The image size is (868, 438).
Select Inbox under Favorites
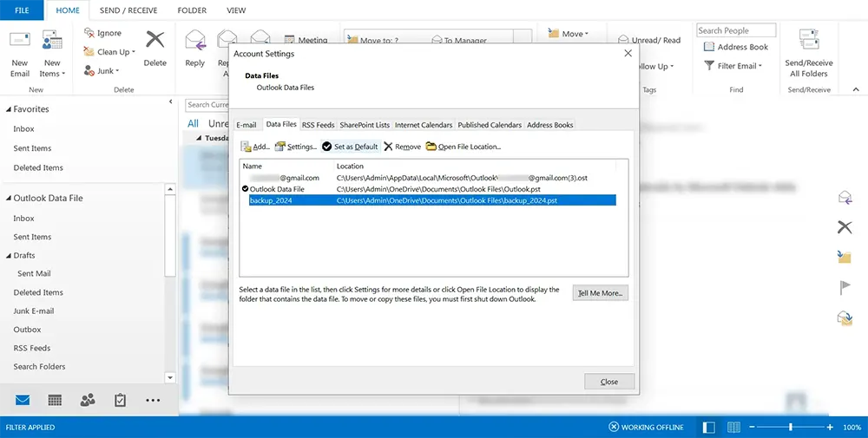(23, 128)
